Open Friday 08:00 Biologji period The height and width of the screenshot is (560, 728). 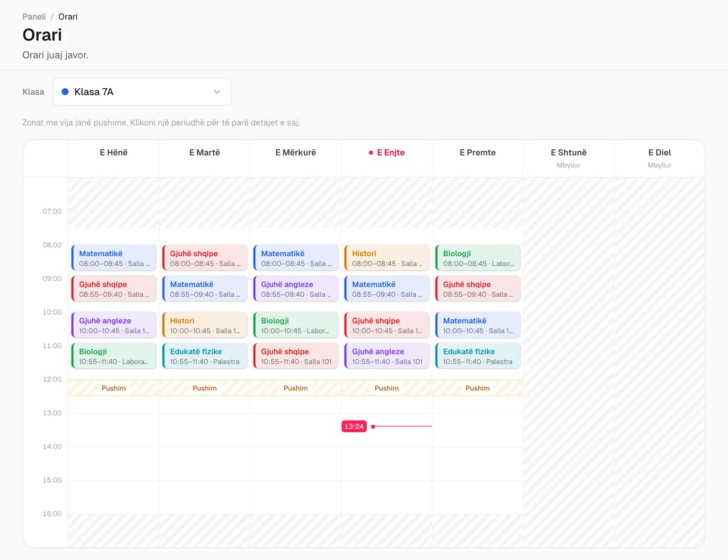click(x=478, y=258)
